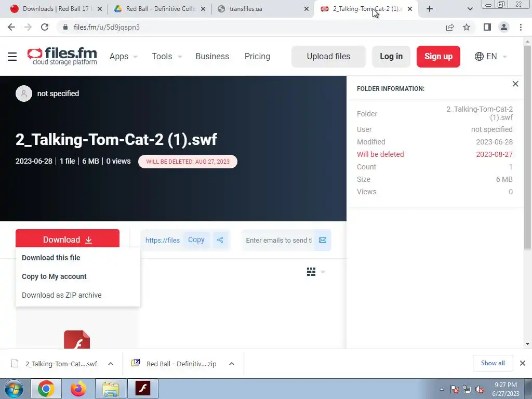
Task: Click the site lock icon
Action: click(65, 27)
